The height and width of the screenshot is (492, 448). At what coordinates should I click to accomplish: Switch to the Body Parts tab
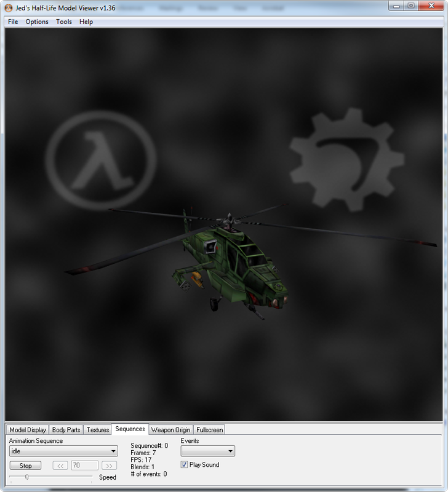[66, 429]
